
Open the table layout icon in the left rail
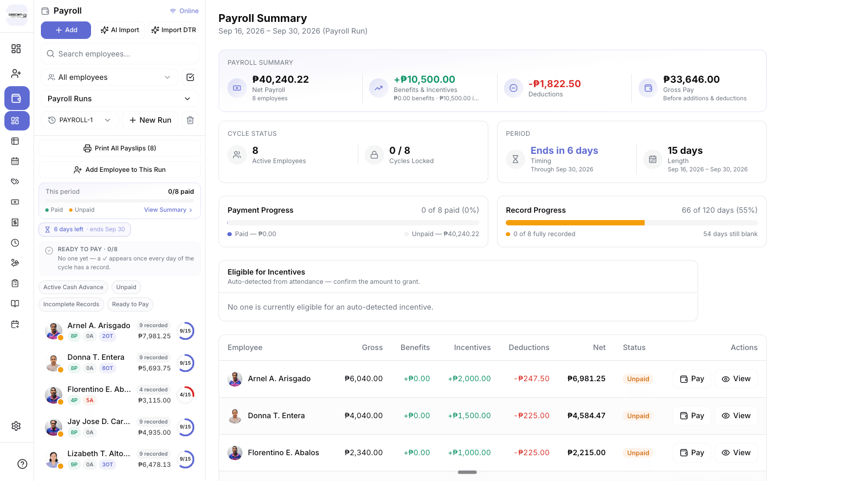coord(15,141)
